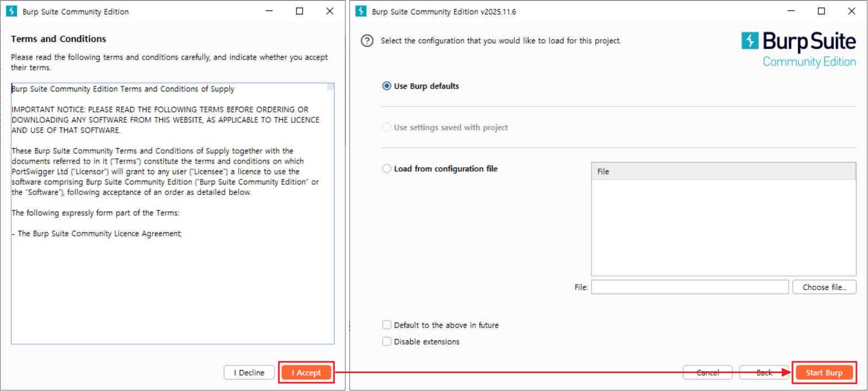868x391 pixels.
Task: Maximize the Burp Suite v2025.11.6 window
Action: click(x=821, y=11)
